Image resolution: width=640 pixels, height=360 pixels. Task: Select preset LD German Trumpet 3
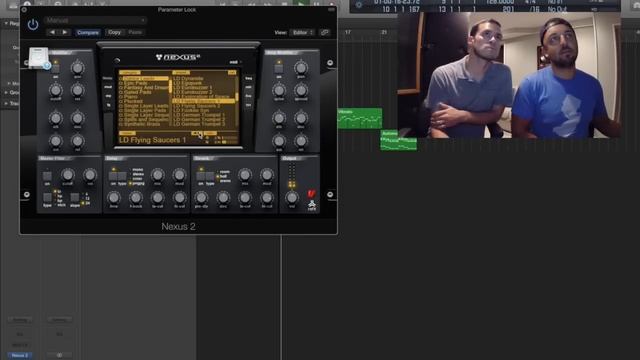[x=203, y=124]
